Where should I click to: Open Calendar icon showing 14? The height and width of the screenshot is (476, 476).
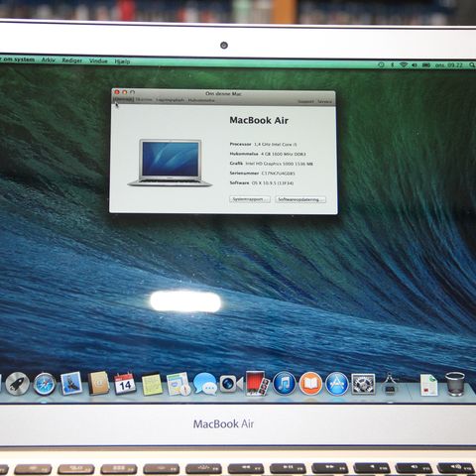pyautogui.click(x=125, y=384)
